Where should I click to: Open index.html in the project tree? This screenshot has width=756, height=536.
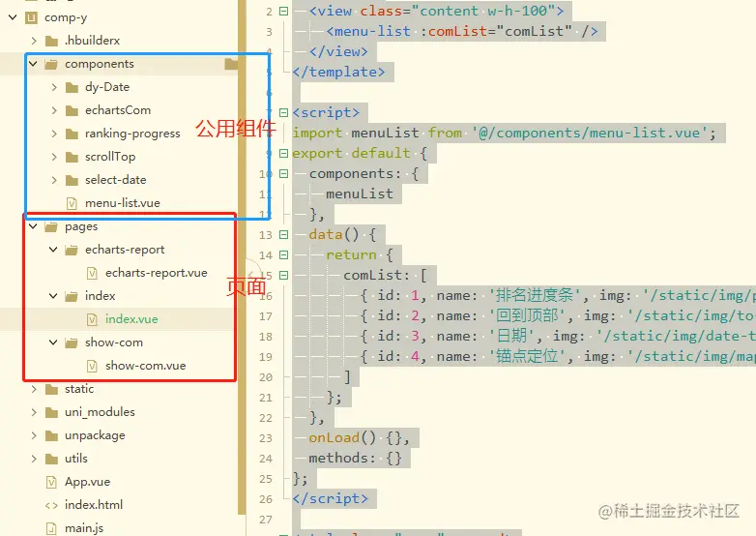(94, 505)
